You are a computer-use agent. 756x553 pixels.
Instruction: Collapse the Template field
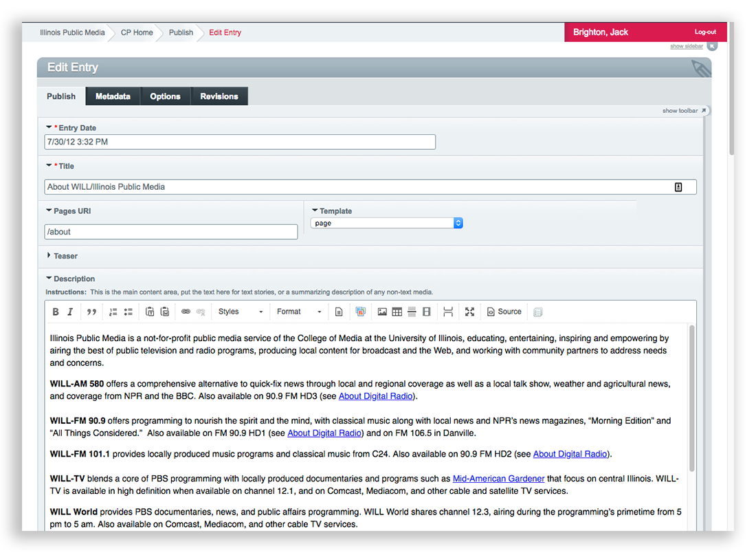315,210
